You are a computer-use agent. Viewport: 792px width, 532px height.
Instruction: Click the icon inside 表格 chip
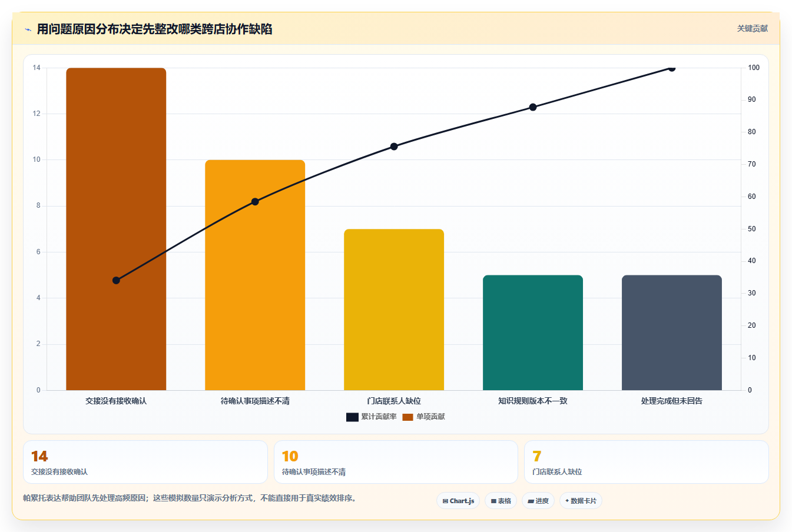click(493, 501)
